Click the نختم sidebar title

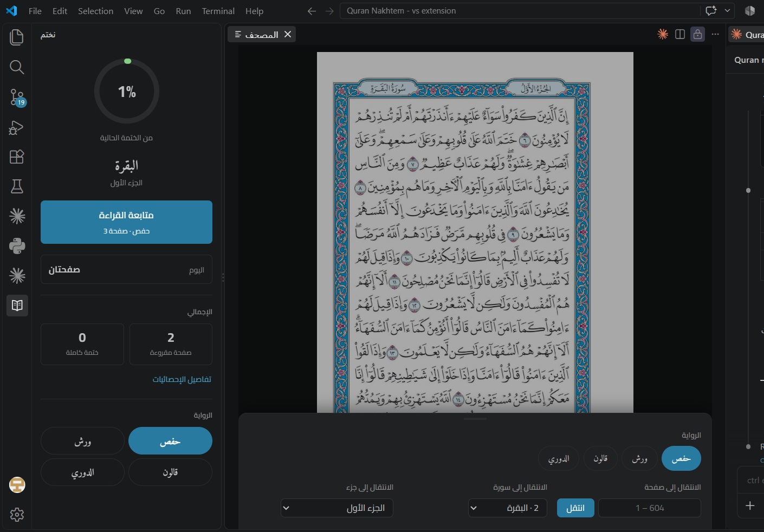coord(48,35)
